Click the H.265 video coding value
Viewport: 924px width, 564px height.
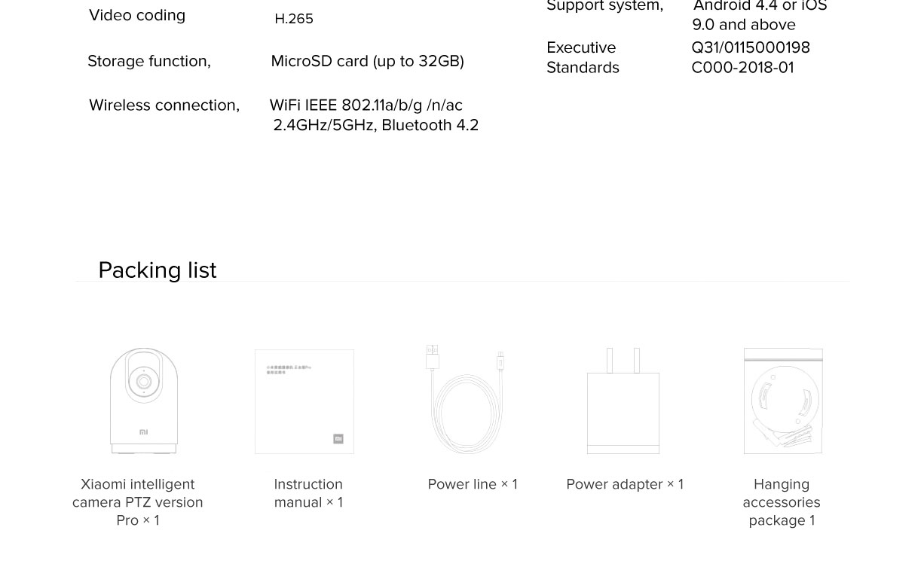click(294, 19)
